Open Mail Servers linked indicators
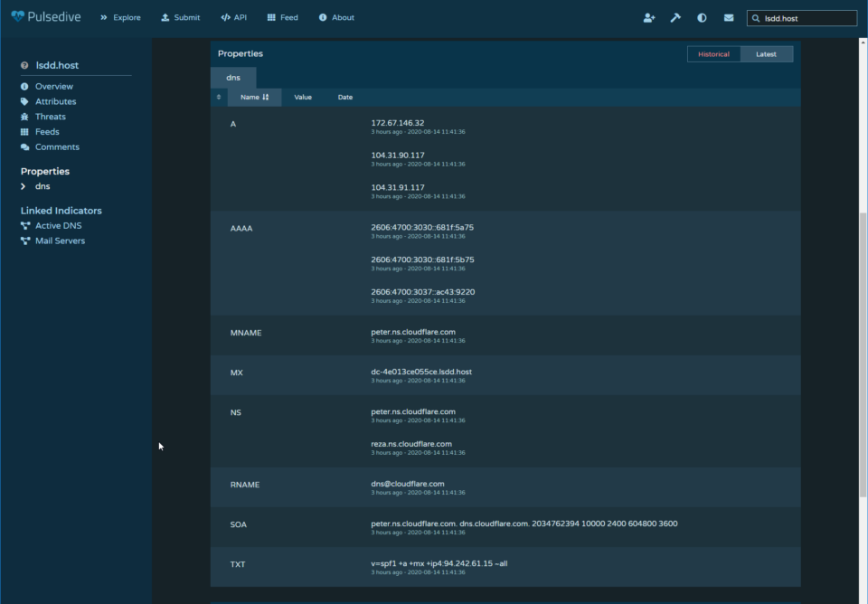Image resolution: width=868 pixels, height=604 pixels. pos(60,241)
